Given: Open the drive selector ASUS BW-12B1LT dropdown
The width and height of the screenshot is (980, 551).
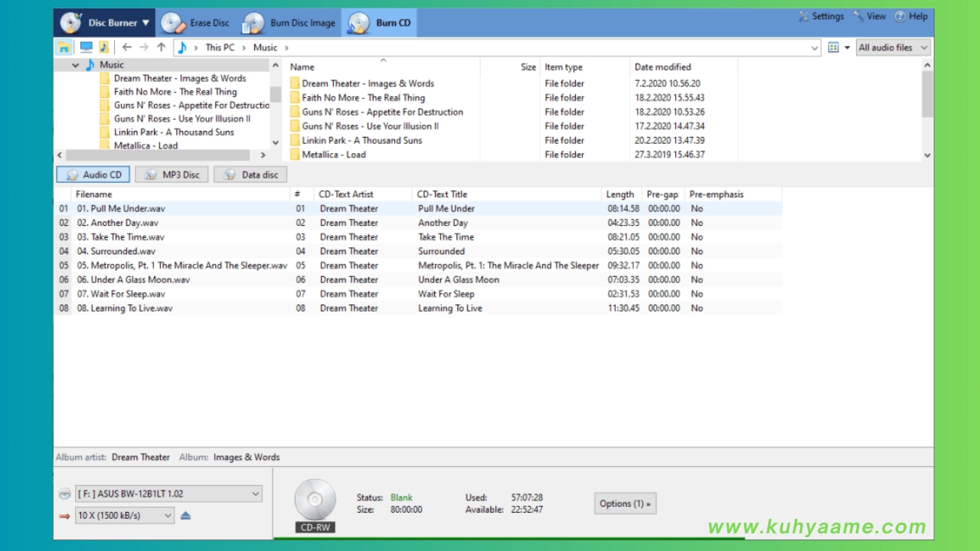Looking at the screenshot, I should pos(168,494).
